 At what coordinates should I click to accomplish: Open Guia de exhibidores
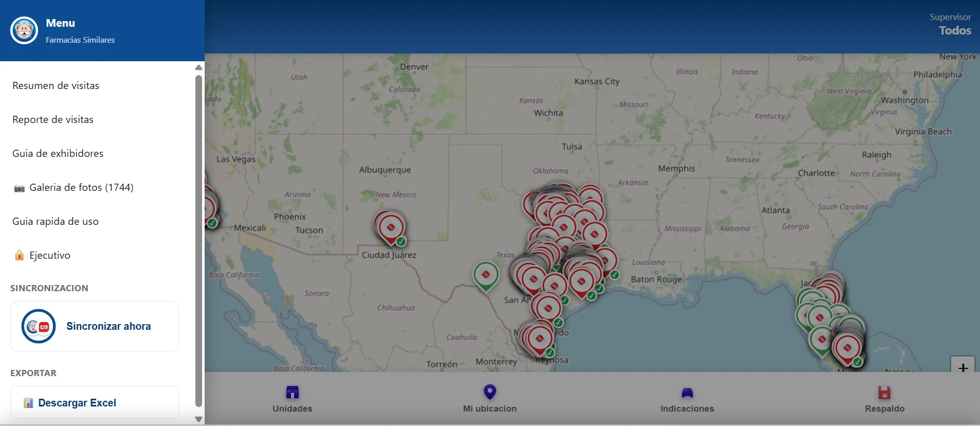(58, 154)
